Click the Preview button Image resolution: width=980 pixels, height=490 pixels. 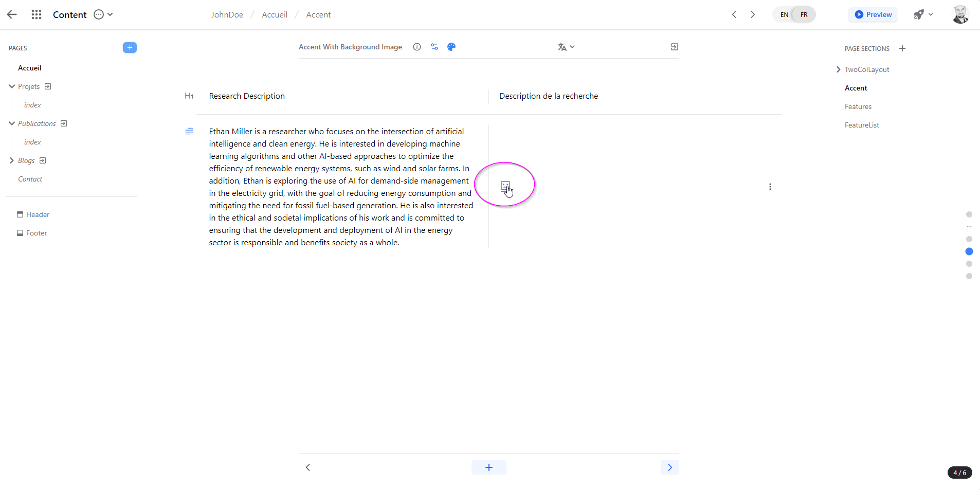pos(873,14)
